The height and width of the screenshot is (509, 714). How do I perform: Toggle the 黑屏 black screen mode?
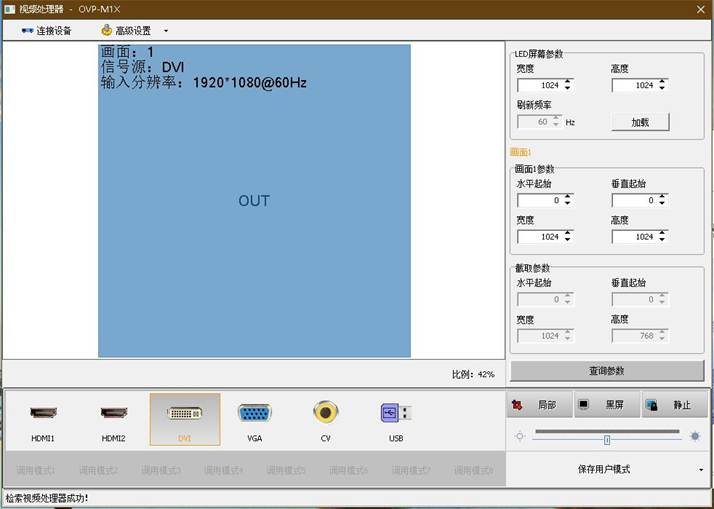coord(604,405)
